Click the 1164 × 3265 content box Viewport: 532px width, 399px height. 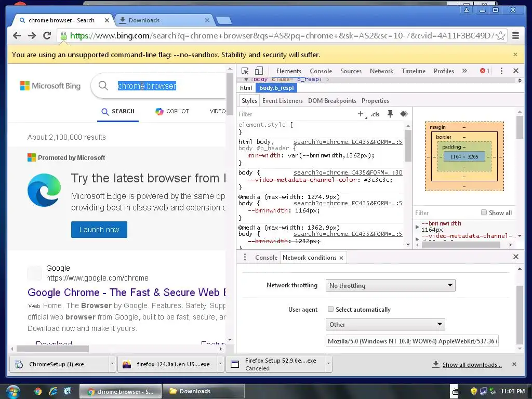(464, 157)
